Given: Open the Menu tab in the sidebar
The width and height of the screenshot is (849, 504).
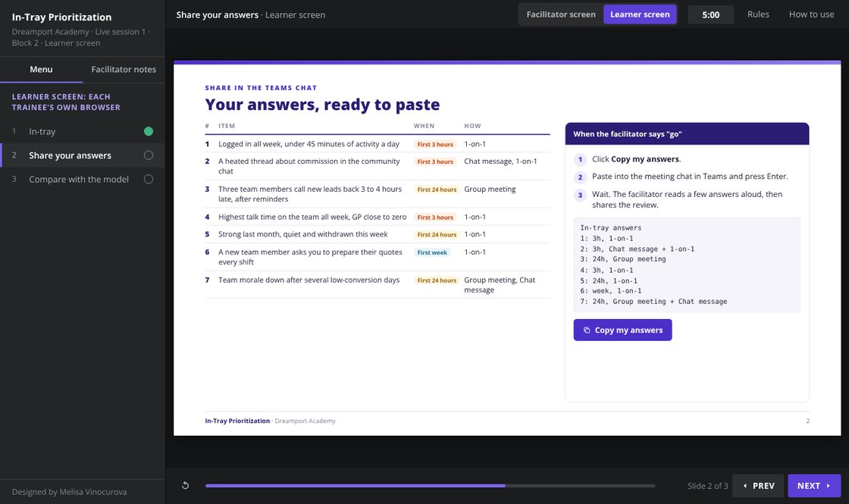Looking at the screenshot, I should tap(41, 69).
